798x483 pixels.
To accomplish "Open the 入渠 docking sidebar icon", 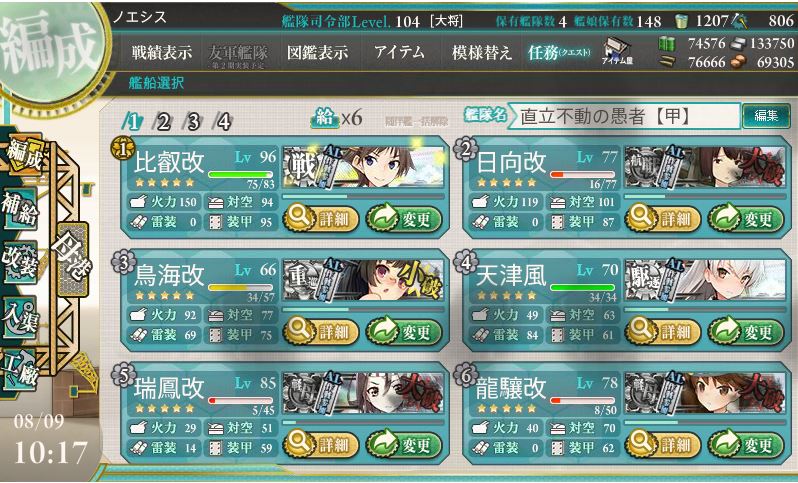I will coord(19,317).
